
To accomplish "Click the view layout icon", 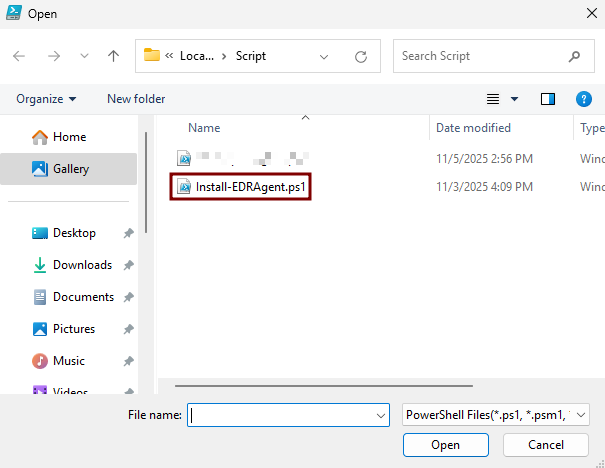I will point(493,99).
